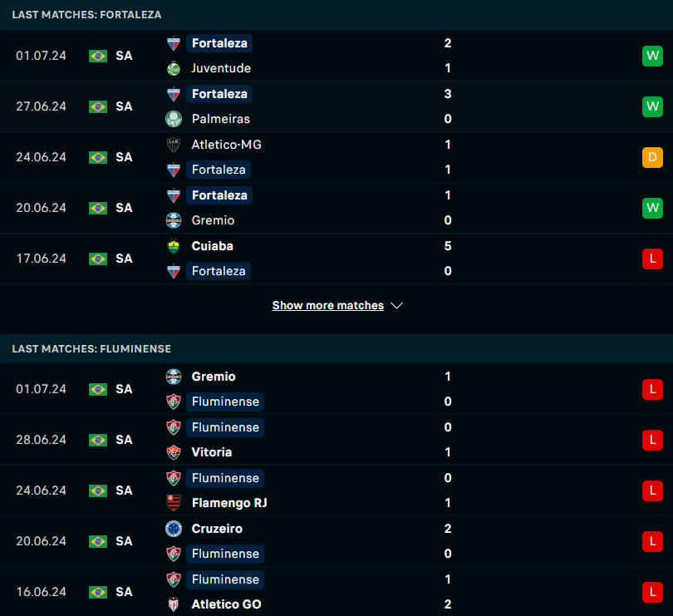Select the 01.07.24 date in Fortaleza section
Image resolution: width=673 pixels, height=616 pixels.
(x=42, y=56)
